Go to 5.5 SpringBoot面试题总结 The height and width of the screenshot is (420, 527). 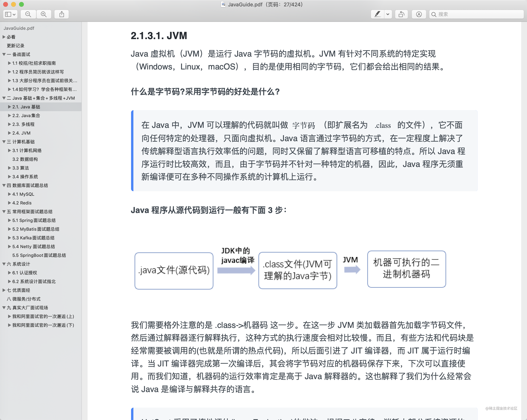click(39, 255)
